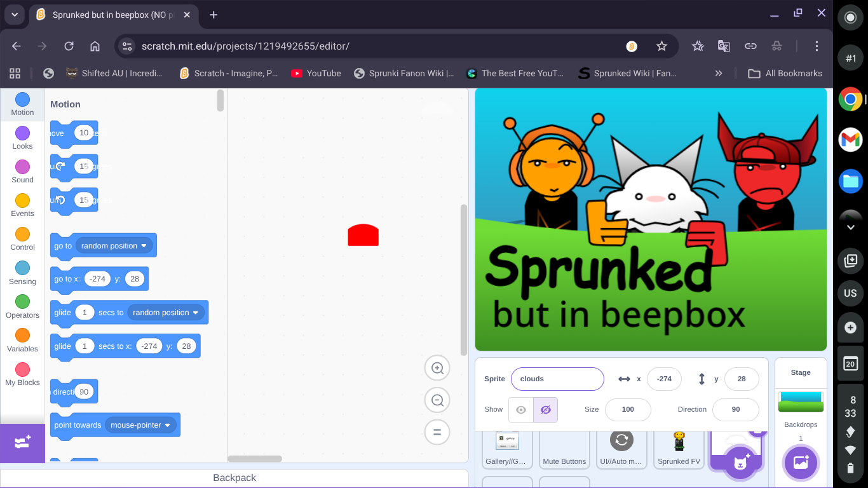Select the Control blocks category
This screenshot has height=488, width=868.
22,239
